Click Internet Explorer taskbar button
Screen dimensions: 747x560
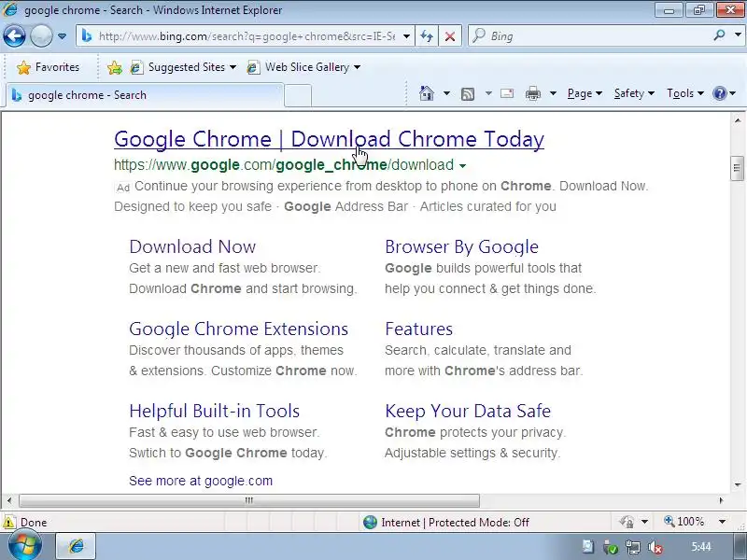[77, 546]
